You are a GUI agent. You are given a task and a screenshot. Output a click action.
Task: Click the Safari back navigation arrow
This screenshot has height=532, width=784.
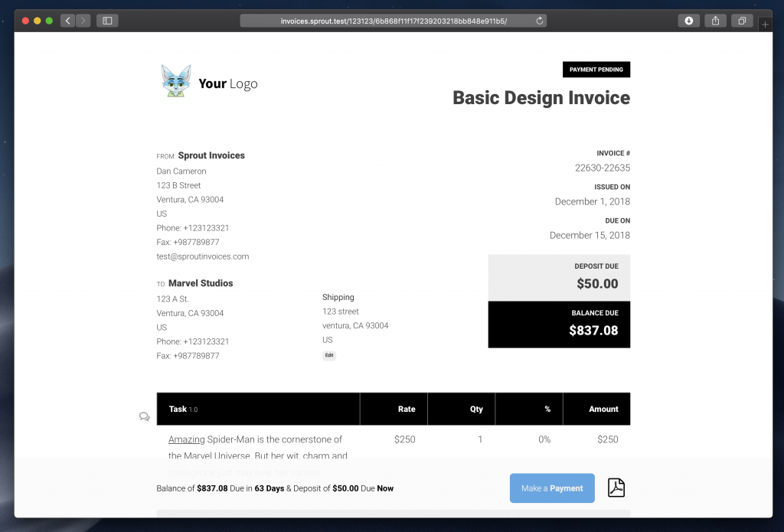coord(67,21)
